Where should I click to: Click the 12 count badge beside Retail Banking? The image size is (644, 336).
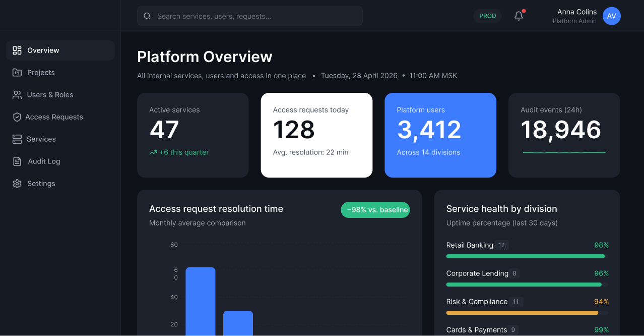coord(501,245)
